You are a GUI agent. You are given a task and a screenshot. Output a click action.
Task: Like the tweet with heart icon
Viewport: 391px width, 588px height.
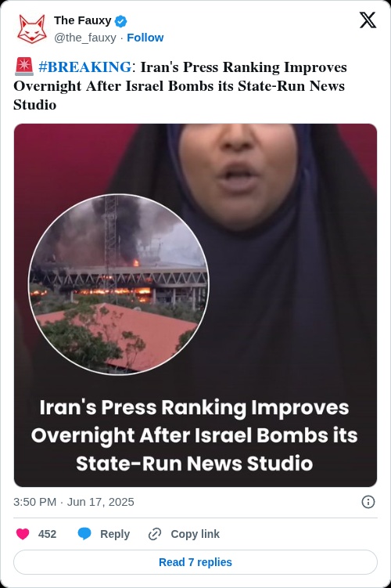(x=23, y=534)
